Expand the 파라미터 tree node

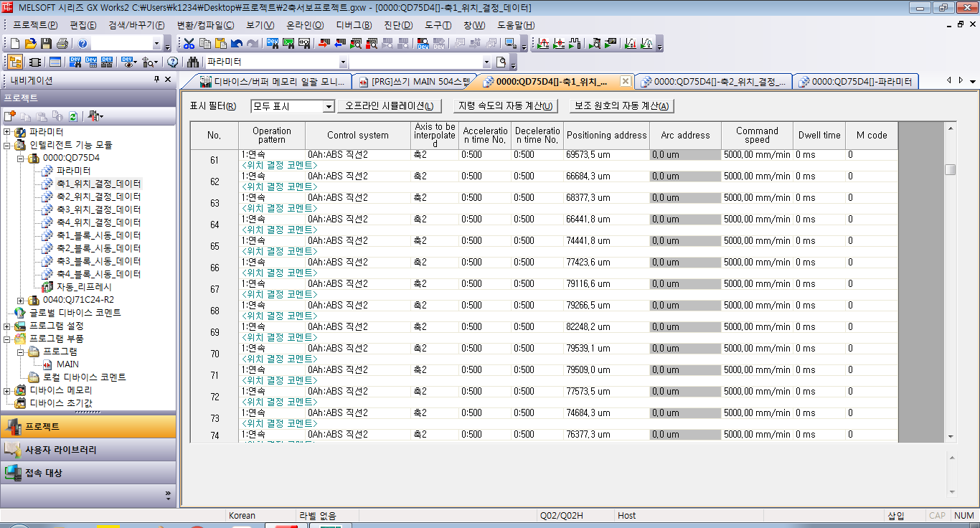[x=7, y=132]
